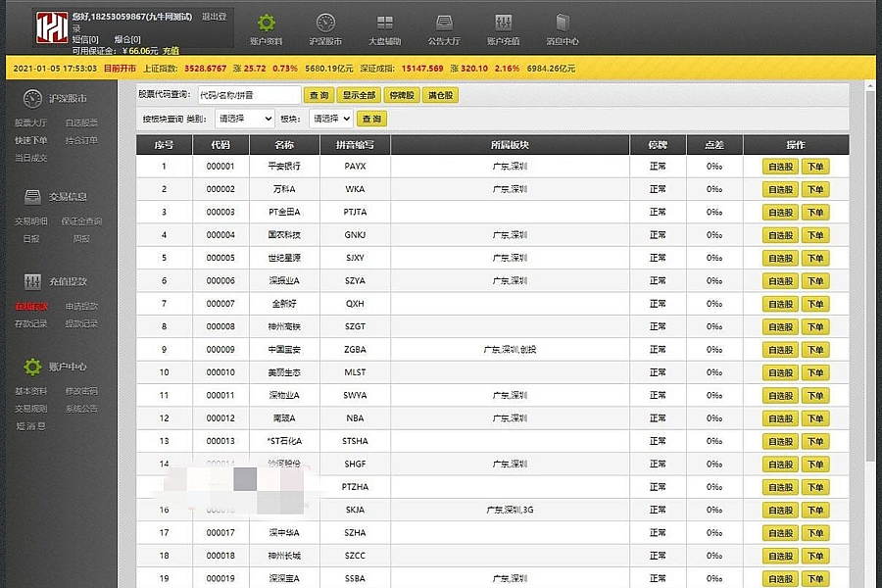Open 股票大厅 in the sidebar
The height and width of the screenshot is (588, 882).
(x=31, y=122)
